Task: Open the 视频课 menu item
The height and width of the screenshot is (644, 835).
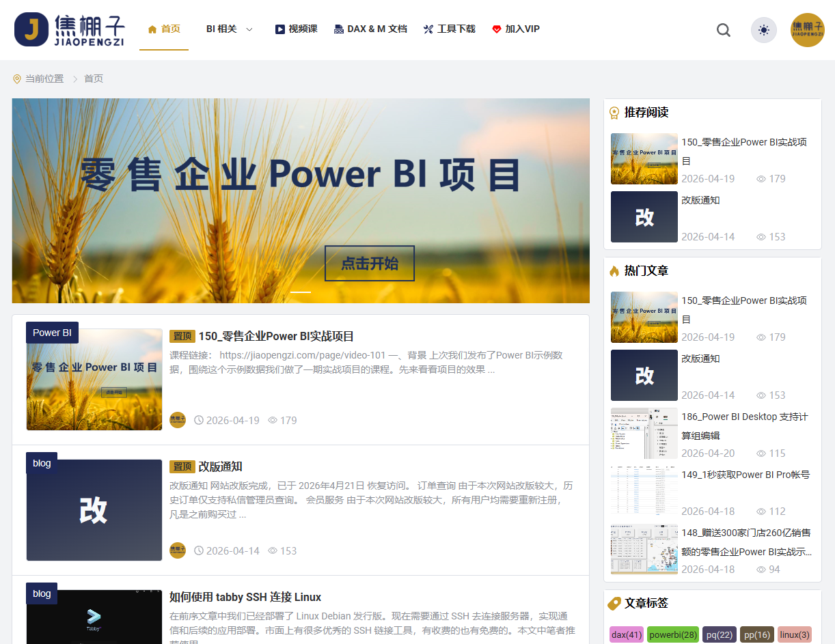Action: click(x=297, y=29)
